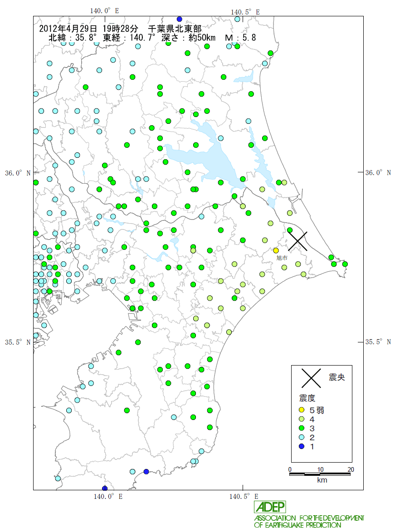
Task: Click the right 35.5° N axis label
Action: 378,342
